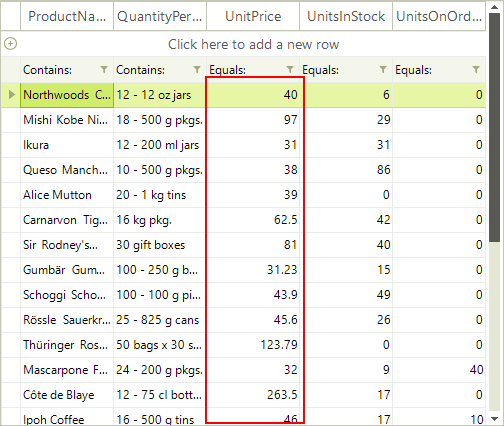Select the Mascarpone F... product cell
504x426 pixels.
tap(67, 370)
